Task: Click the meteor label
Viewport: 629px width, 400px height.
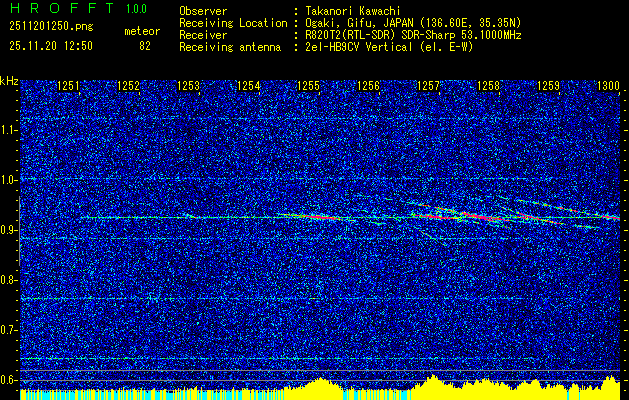Action: [142, 31]
